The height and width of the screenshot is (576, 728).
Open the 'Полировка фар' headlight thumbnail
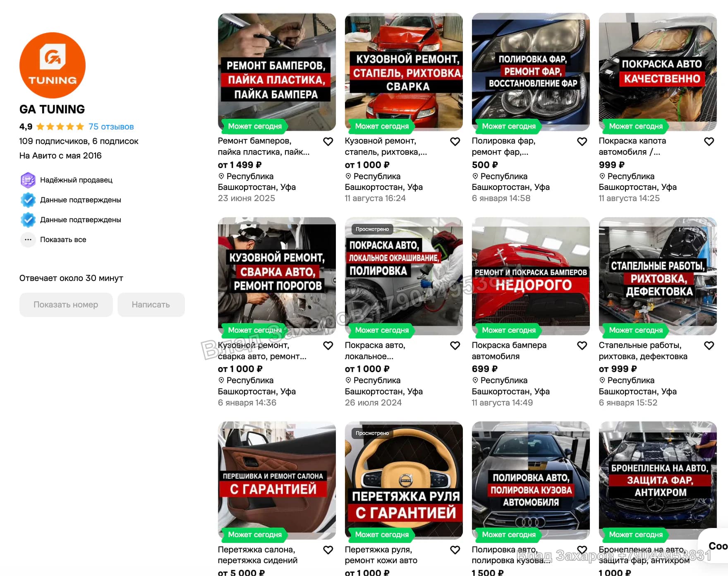pos(531,72)
